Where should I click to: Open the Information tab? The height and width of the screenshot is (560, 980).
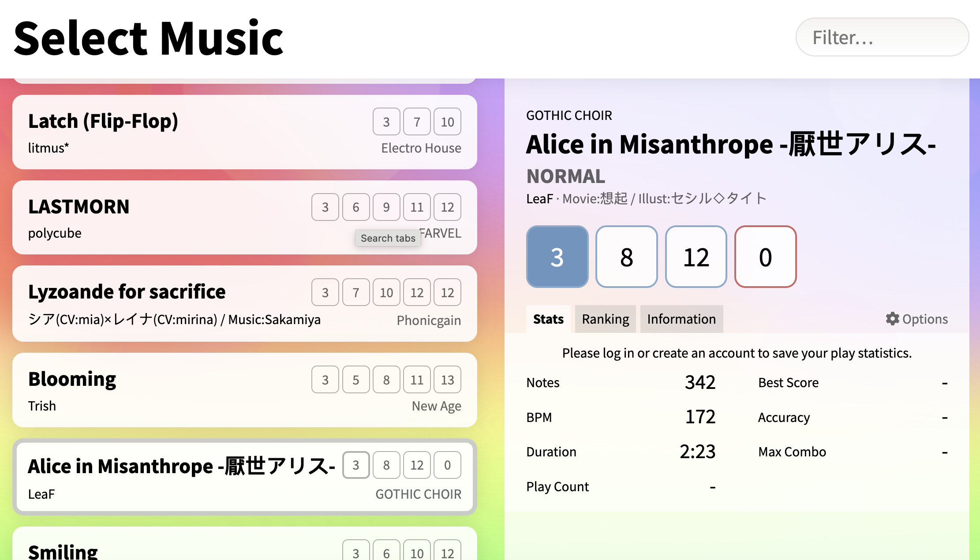pos(681,319)
